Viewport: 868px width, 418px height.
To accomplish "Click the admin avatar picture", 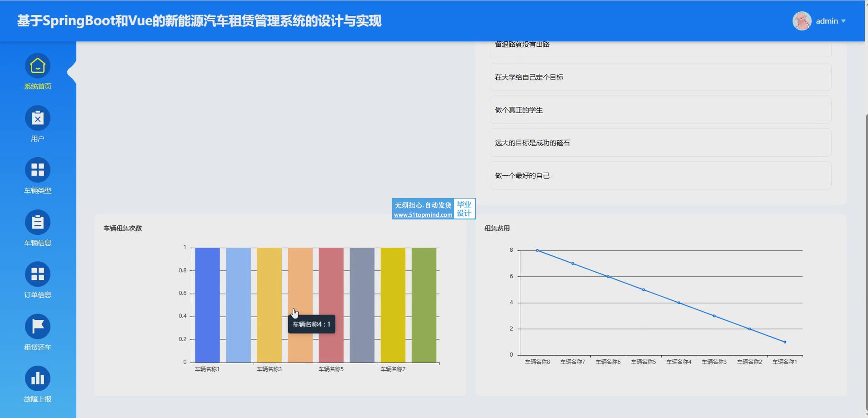I will (x=802, y=21).
